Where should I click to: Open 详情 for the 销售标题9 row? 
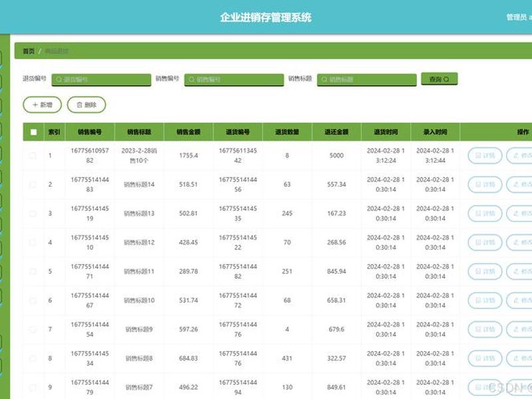click(485, 329)
